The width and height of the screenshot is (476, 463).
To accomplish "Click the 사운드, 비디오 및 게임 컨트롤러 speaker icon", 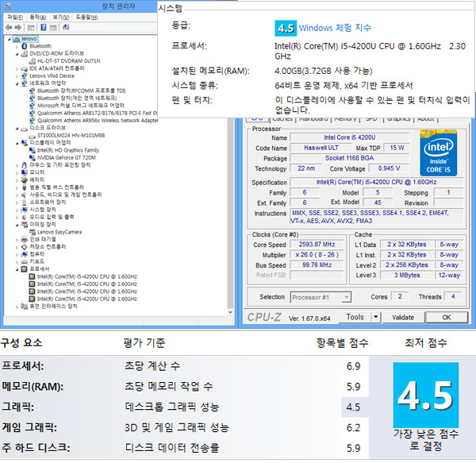I will click(25, 195).
